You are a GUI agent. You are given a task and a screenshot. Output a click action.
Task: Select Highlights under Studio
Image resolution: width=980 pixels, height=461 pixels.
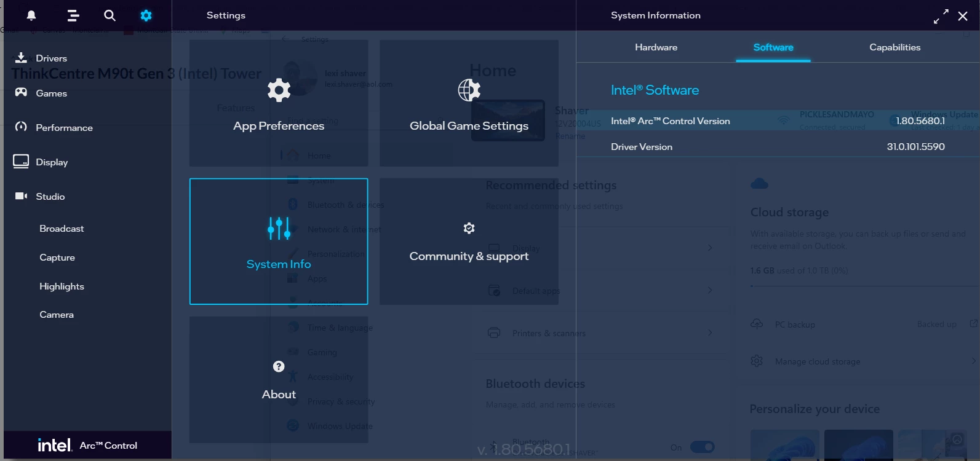tap(62, 286)
